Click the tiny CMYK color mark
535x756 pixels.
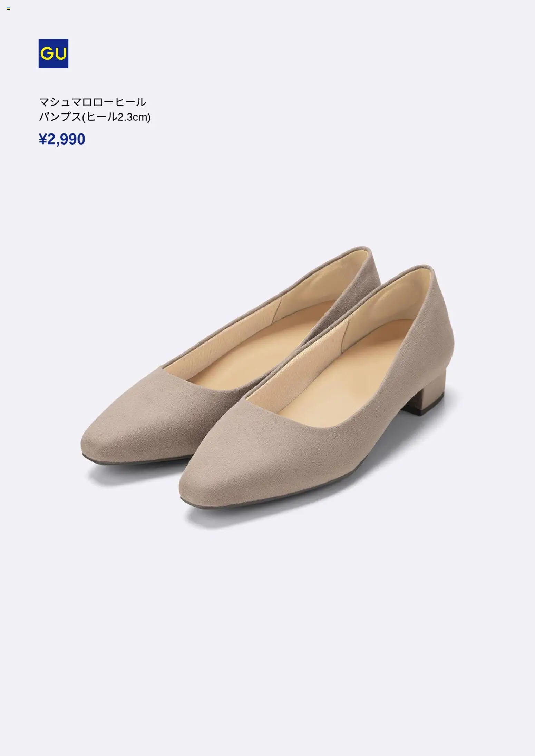(8, 8)
